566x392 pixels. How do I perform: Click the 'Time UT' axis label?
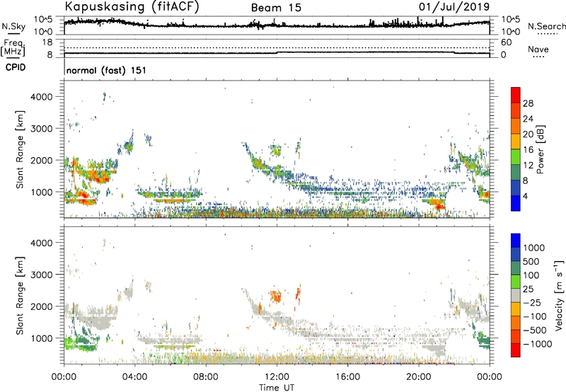277,388
